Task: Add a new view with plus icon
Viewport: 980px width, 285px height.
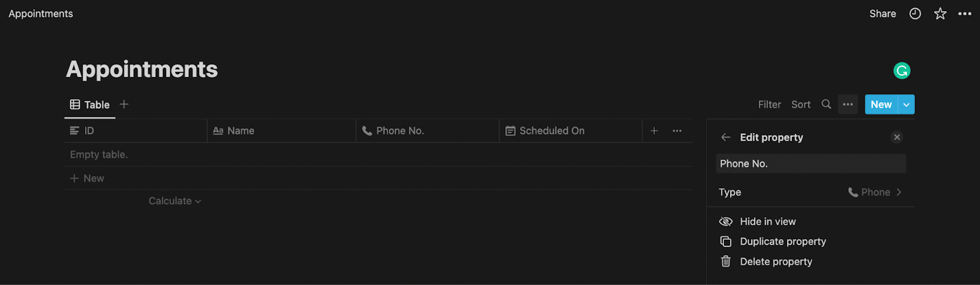Action: (x=124, y=105)
